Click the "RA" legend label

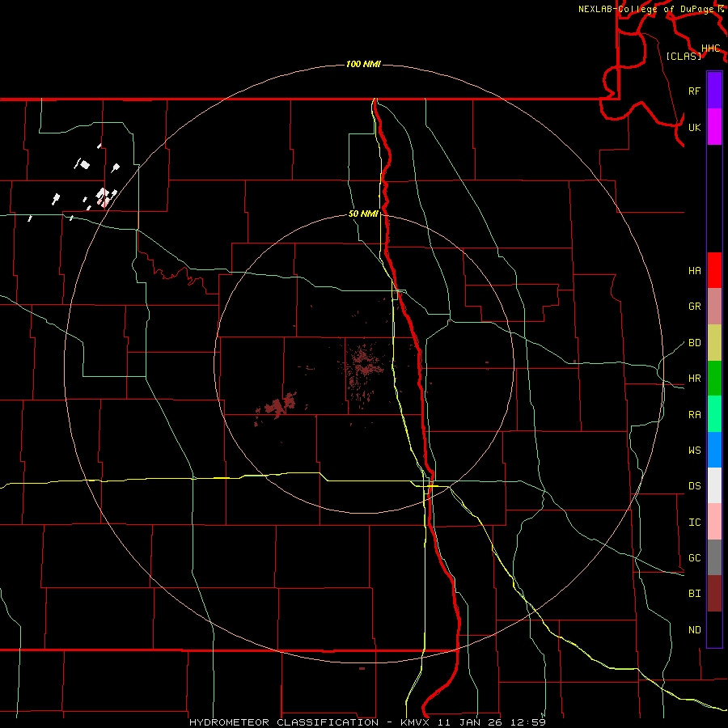tap(695, 415)
